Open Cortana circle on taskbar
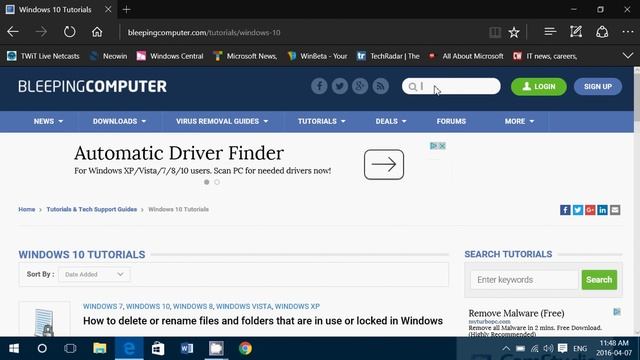Screen dimensions: 640x360 pyautogui.click(x=42, y=348)
